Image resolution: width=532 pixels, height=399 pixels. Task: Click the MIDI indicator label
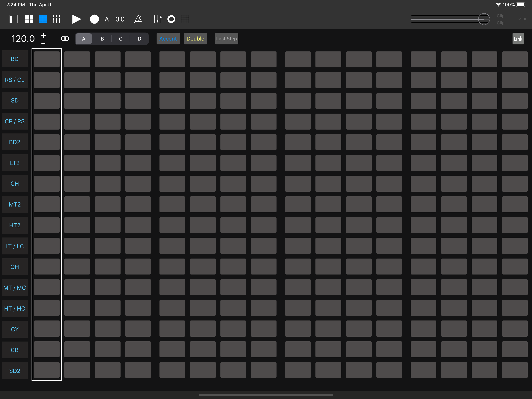[x=522, y=19]
